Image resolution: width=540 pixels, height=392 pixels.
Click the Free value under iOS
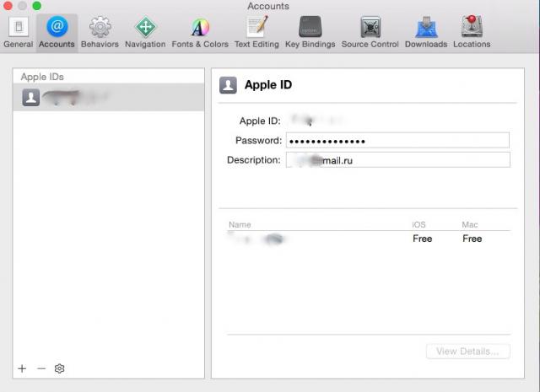(x=422, y=239)
